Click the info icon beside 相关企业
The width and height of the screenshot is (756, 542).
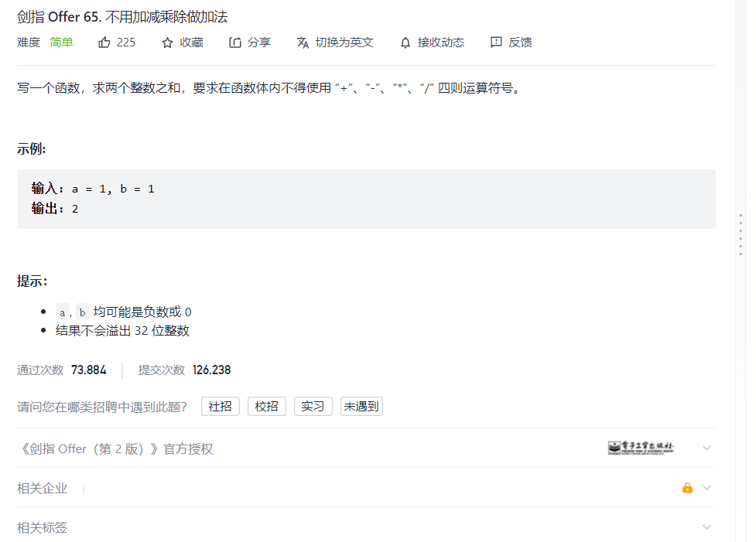click(x=84, y=489)
